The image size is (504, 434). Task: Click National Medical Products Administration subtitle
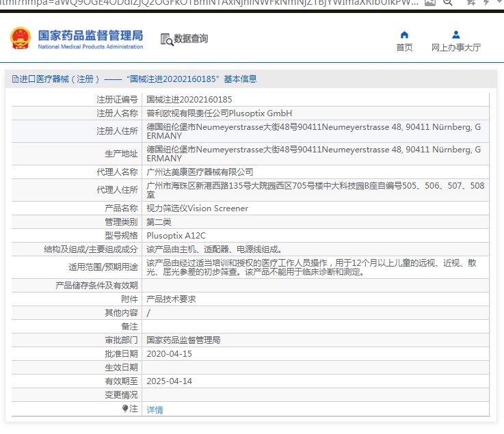[x=91, y=46]
